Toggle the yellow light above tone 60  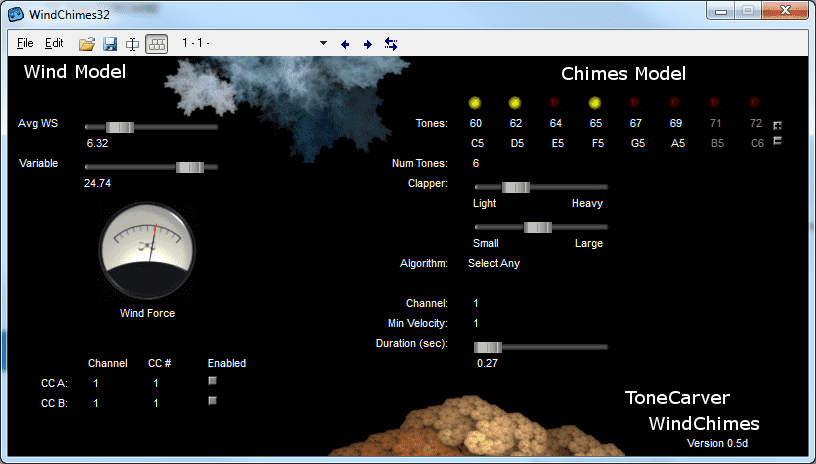click(x=475, y=103)
